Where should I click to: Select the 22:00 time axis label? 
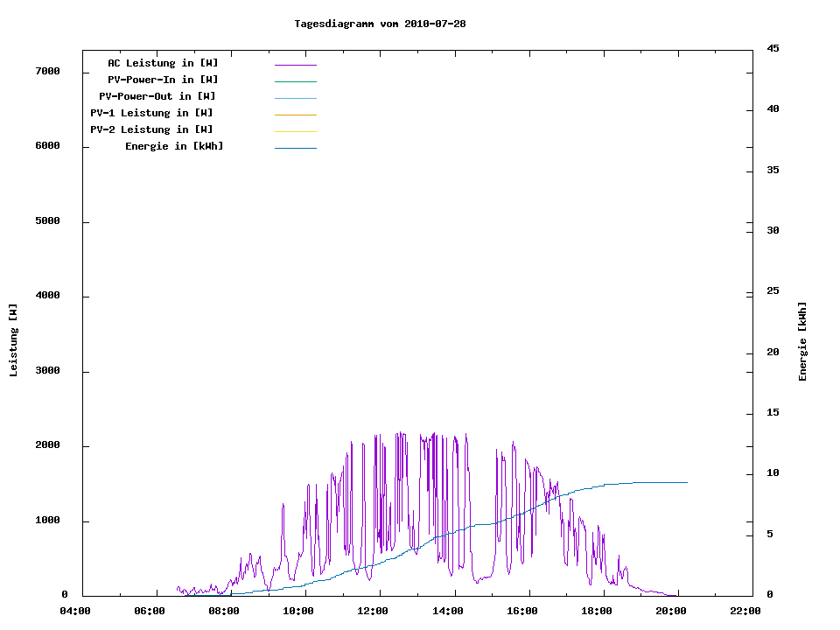pos(745,611)
